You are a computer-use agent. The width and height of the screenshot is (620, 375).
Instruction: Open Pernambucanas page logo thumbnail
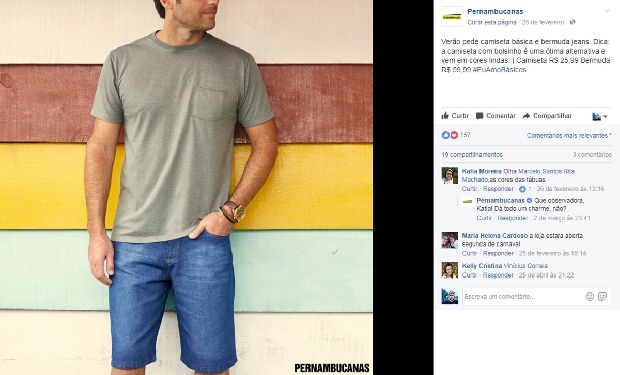(452, 17)
